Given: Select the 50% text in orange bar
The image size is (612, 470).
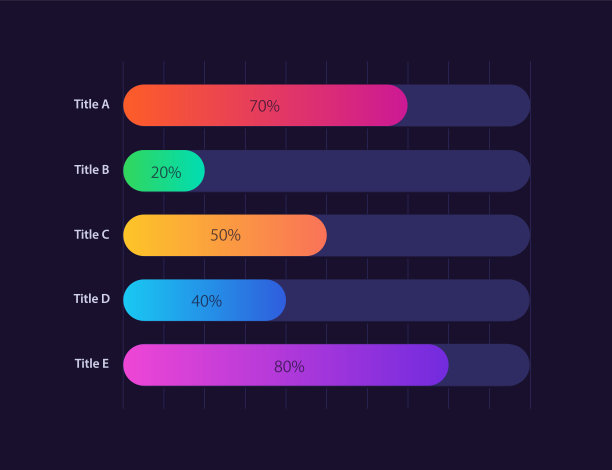Looking at the screenshot, I should pyautogui.click(x=225, y=236).
